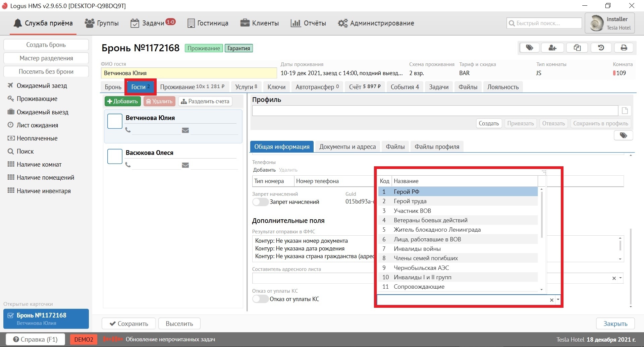Image resolution: width=644 pixels, height=347 pixels.
Task: Toggle the Запрет начислений switch
Action: coord(260,202)
